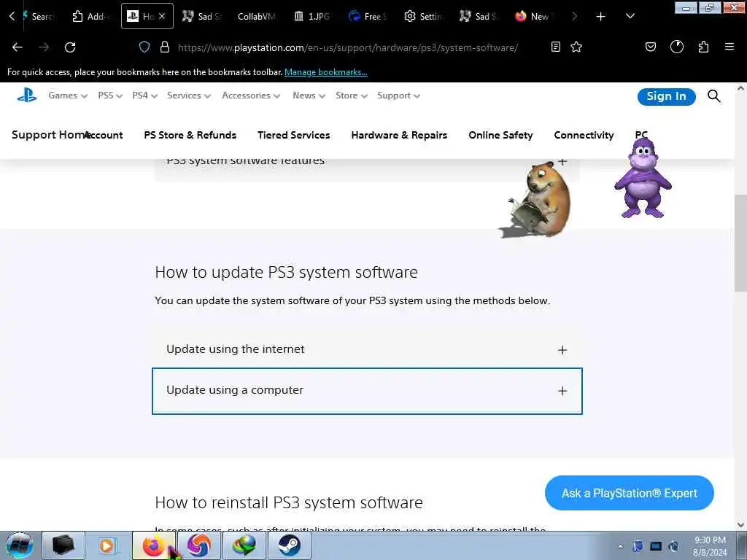Switch to the Settings tab

(423, 17)
